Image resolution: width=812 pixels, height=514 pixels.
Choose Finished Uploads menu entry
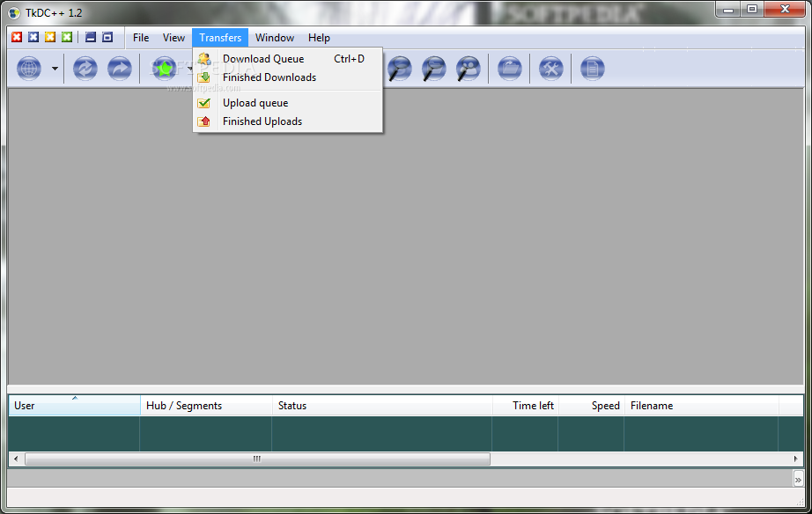pyautogui.click(x=288, y=121)
